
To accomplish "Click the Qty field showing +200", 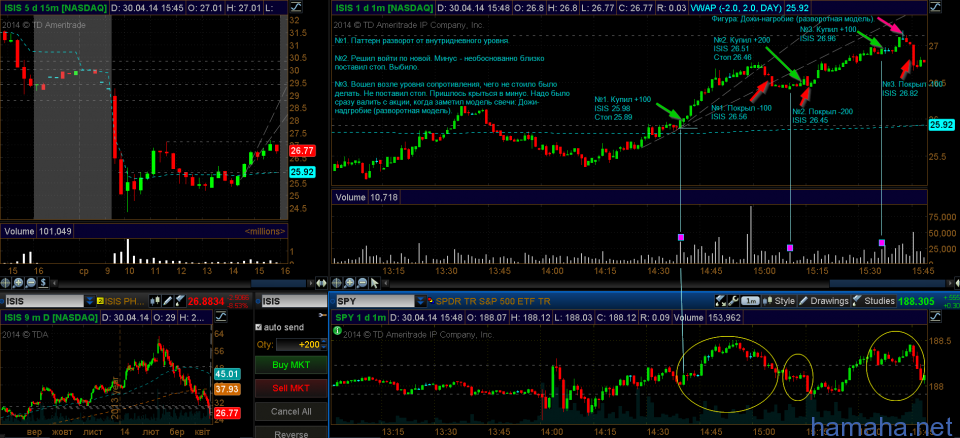I will pos(298,344).
